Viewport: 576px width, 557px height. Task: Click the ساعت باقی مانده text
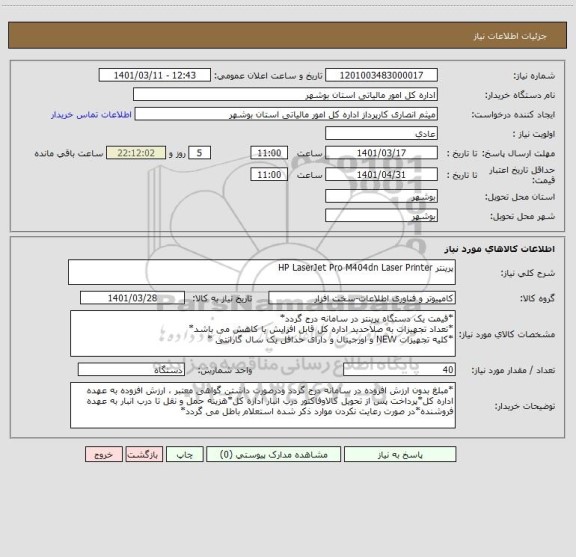(69, 153)
